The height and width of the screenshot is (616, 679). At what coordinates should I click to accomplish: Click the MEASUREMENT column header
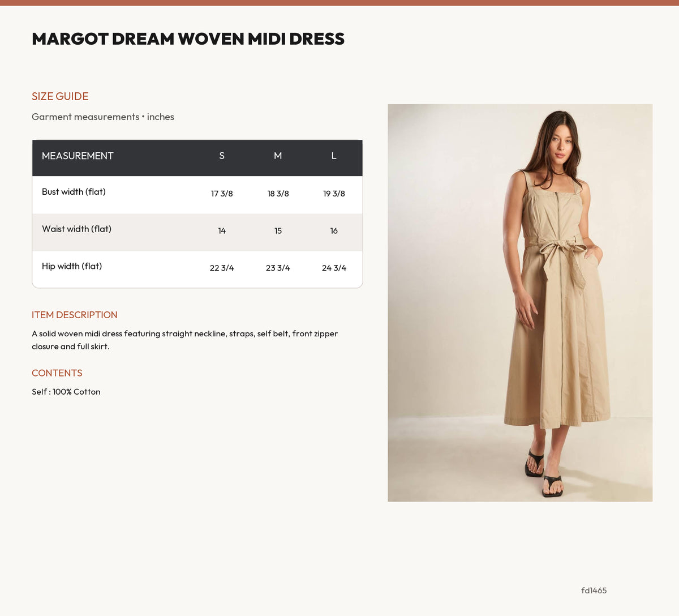pos(78,156)
